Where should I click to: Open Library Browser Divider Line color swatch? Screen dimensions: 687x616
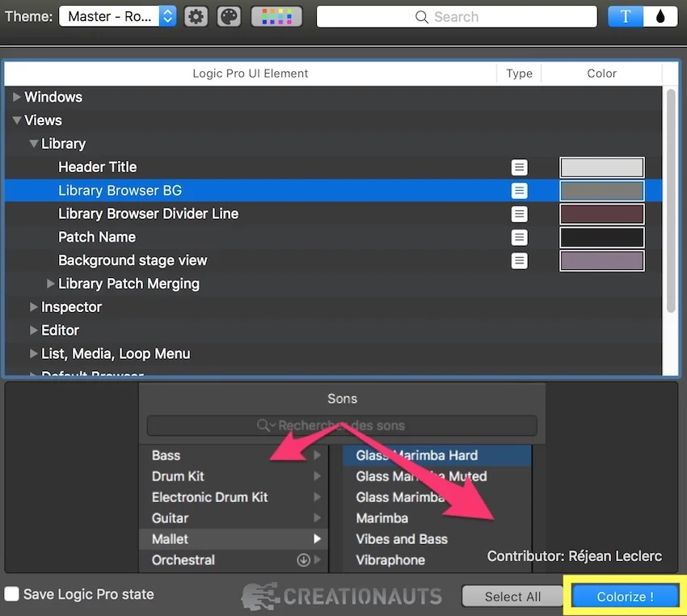click(x=602, y=214)
